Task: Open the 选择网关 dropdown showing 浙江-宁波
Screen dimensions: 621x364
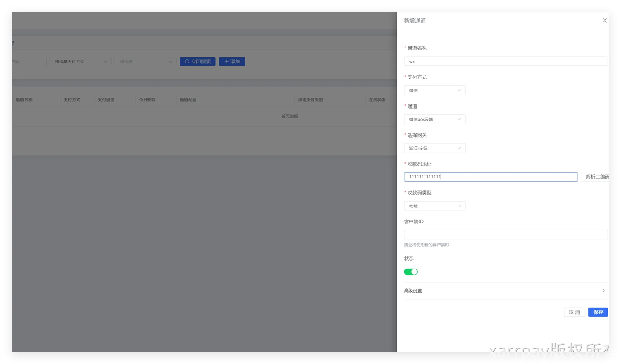Action: point(434,148)
